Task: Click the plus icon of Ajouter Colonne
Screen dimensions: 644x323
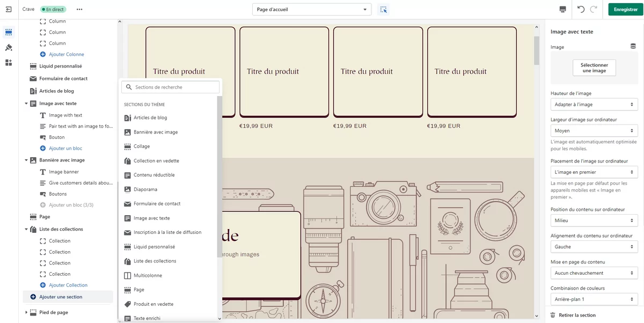Action: [43, 54]
